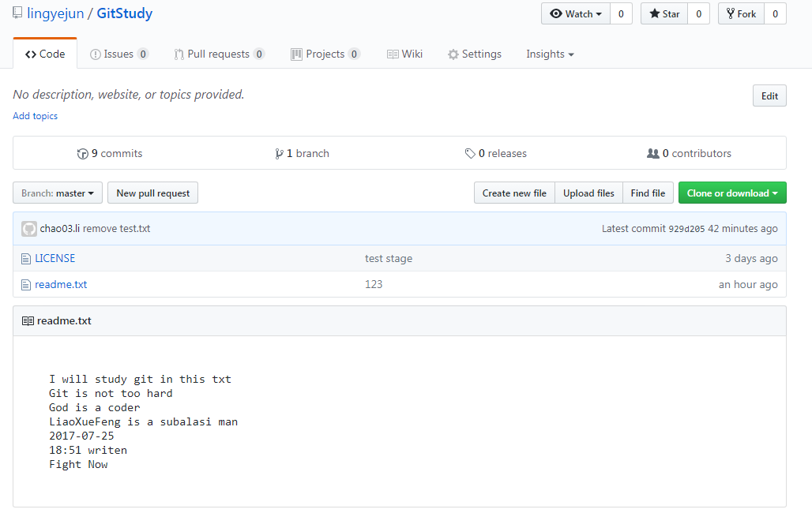Image resolution: width=812 pixels, height=513 pixels.
Task: Click the 'an hour ago' timestamp
Action: (748, 284)
